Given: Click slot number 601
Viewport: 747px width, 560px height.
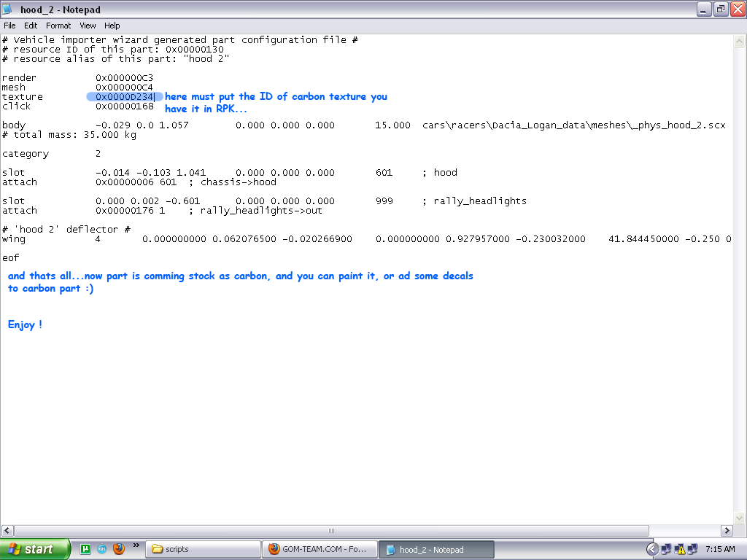Looking at the screenshot, I should (x=384, y=172).
